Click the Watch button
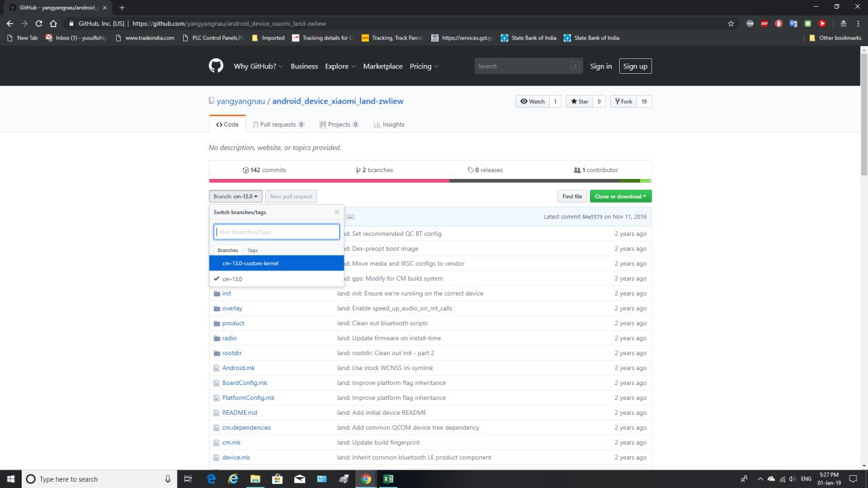 click(532, 102)
